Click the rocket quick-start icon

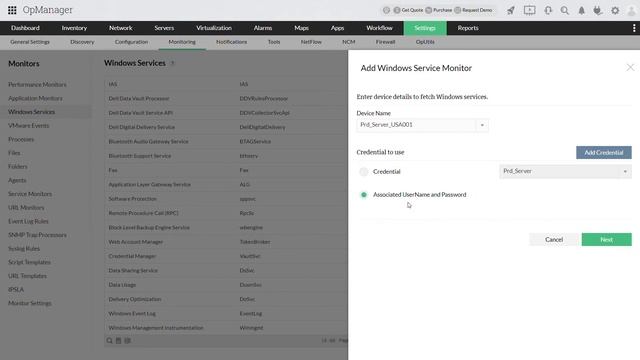[511, 11]
